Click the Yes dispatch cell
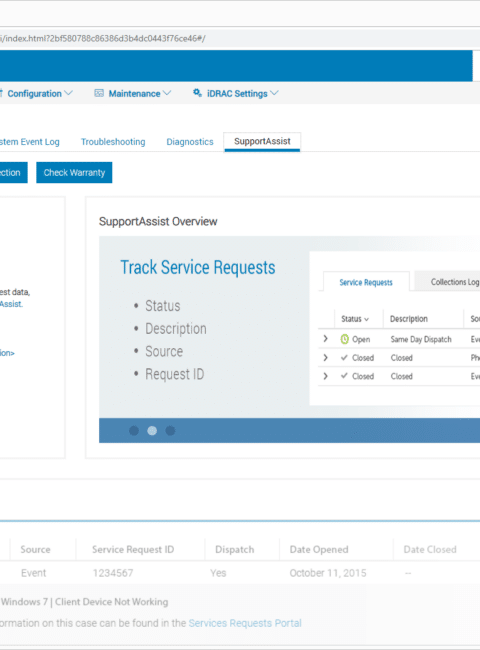This screenshot has width=480, height=650. (x=218, y=573)
